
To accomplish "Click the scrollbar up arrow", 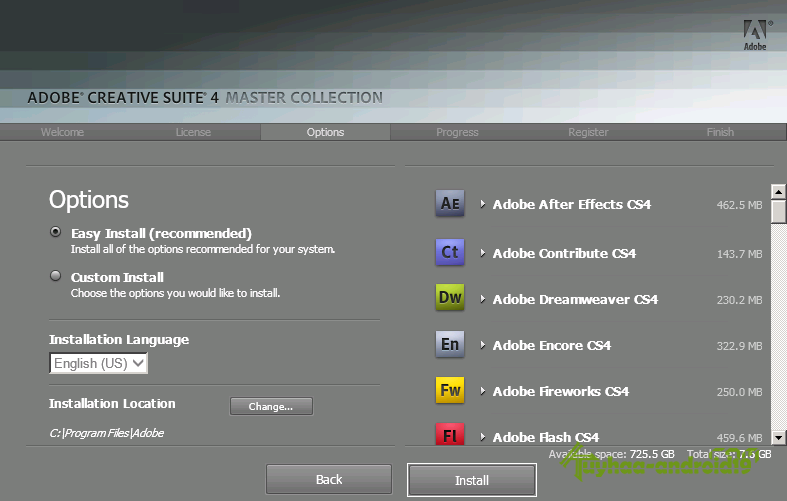I will tap(778, 191).
